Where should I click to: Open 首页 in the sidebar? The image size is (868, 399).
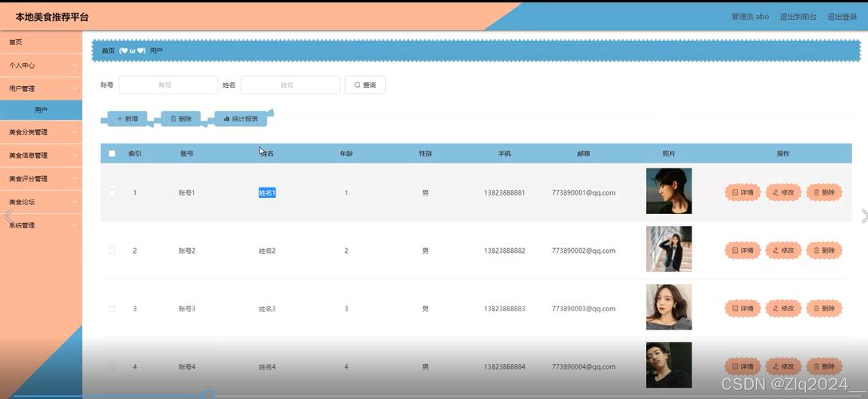[41, 42]
